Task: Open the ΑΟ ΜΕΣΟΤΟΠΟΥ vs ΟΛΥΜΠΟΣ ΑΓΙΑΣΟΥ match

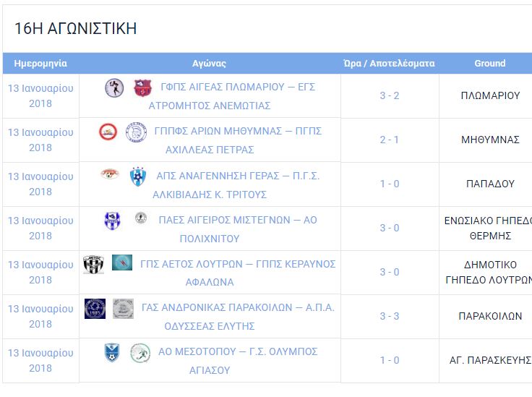Action: tap(238, 361)
